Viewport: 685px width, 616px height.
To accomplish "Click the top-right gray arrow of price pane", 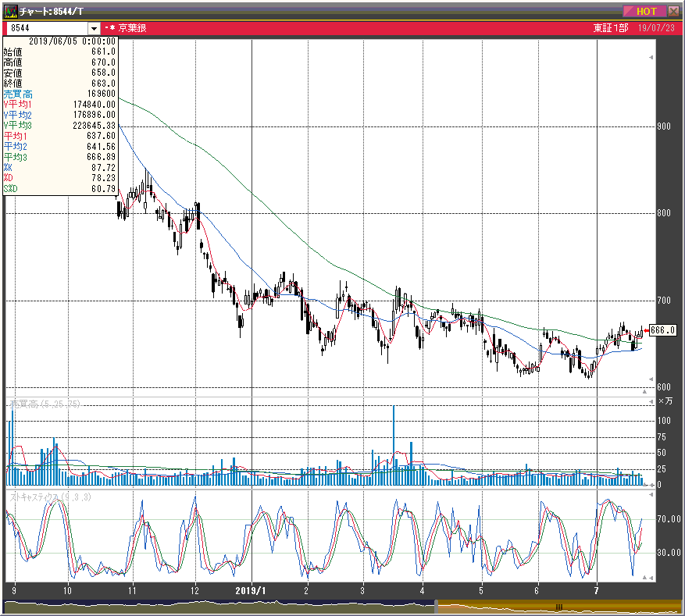I will point(651,57).
